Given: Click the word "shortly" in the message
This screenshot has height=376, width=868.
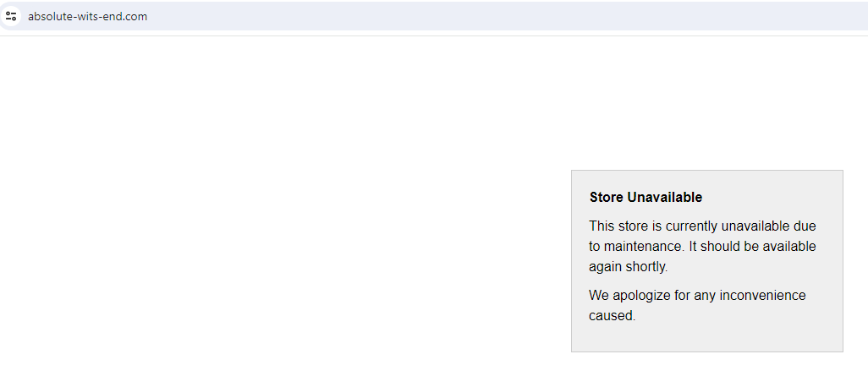Looking at the screenshot, I should click(x=646, y=266).
